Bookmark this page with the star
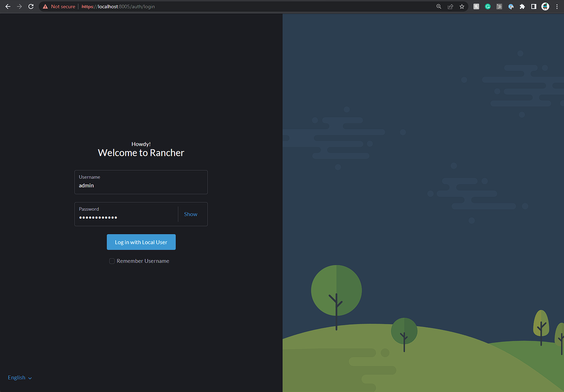The width and height of the screenshot is (564, 392). pyautogui.click(x=462, y=6)
